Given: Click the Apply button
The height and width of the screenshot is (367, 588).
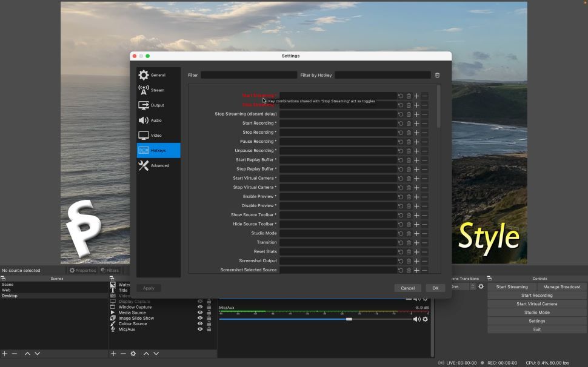Looking at the screenshot, I should click(x=148, y=288).
